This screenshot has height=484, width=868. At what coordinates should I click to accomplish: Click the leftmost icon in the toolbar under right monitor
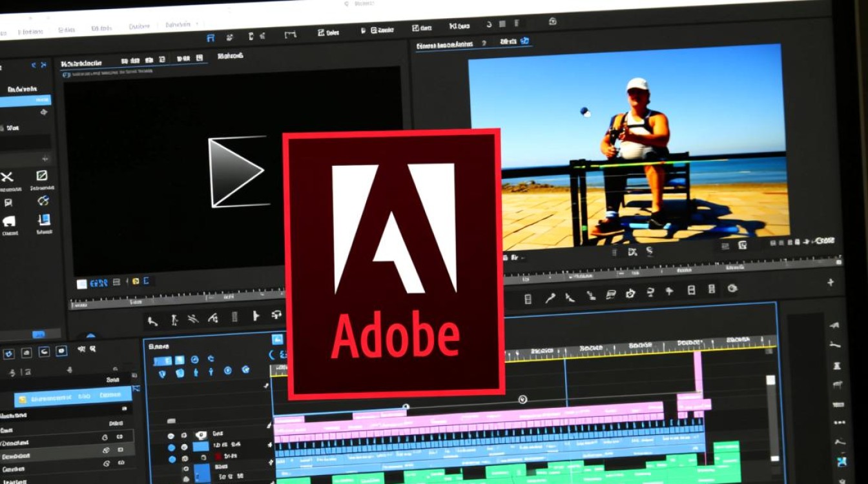(528, 299)
